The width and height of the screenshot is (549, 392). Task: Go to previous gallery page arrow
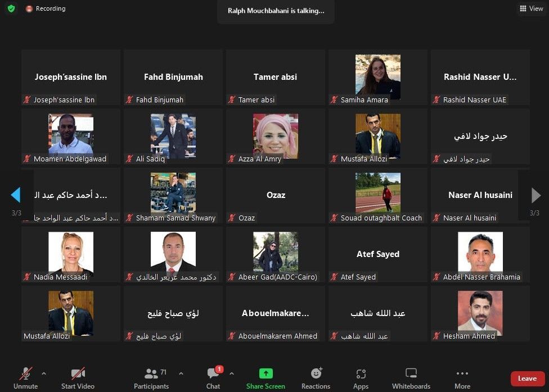(16, 195)
